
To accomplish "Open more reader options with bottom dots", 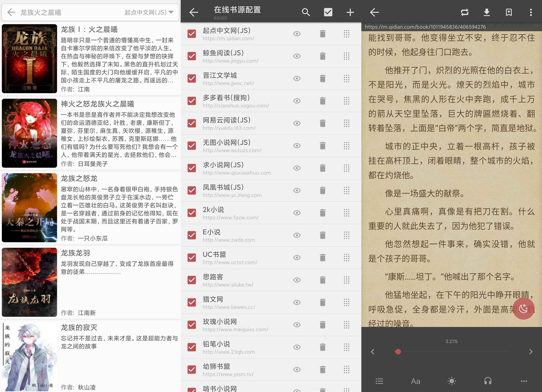I will pyautogui.click(x=524, y=381).
